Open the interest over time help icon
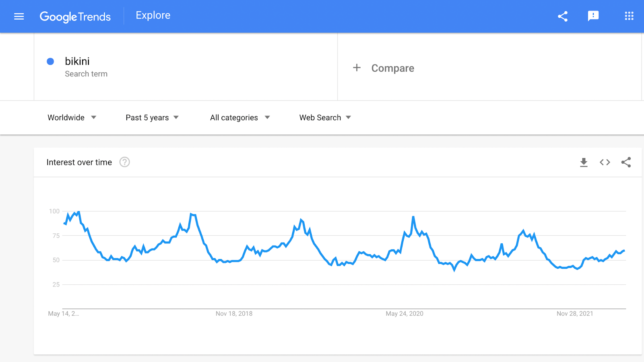 click(125, 162)
